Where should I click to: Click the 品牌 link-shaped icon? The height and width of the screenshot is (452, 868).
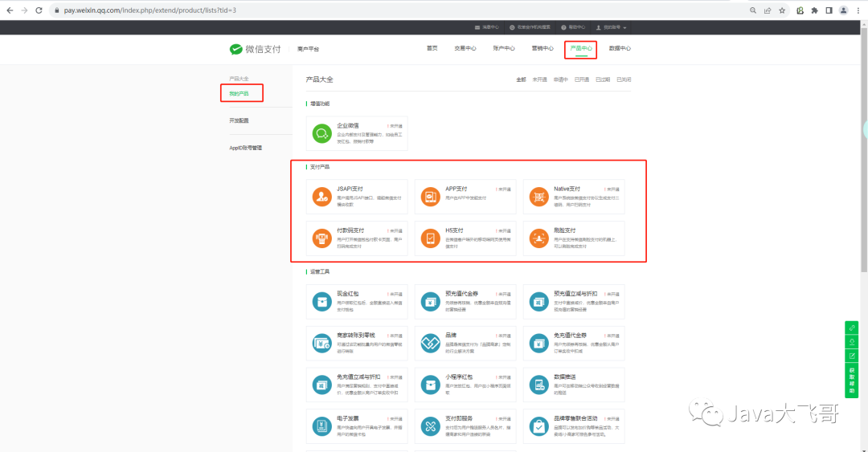tap(430, 343)
